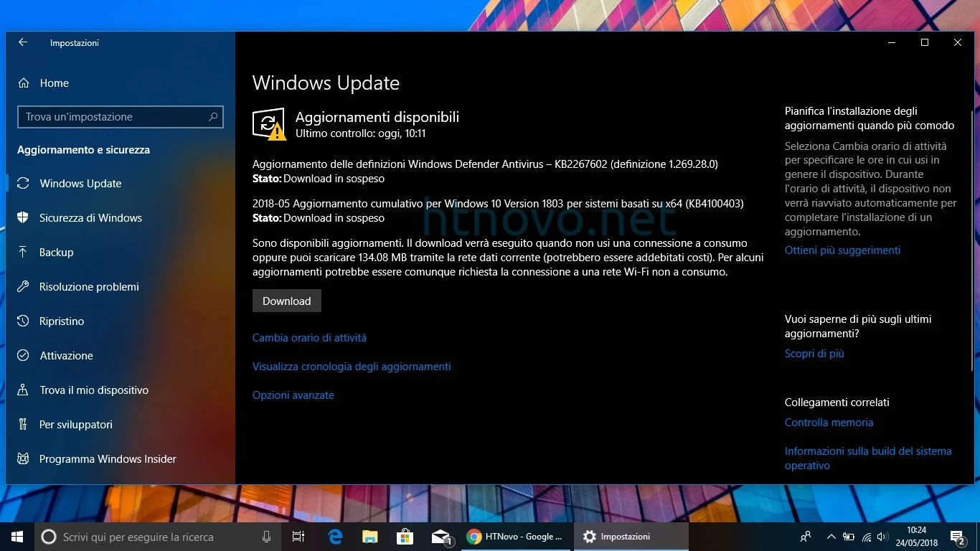This screenshot has height=551, width=980.
Task: Open Cambia orario di attività link
Action: click(x=309, y=338)
